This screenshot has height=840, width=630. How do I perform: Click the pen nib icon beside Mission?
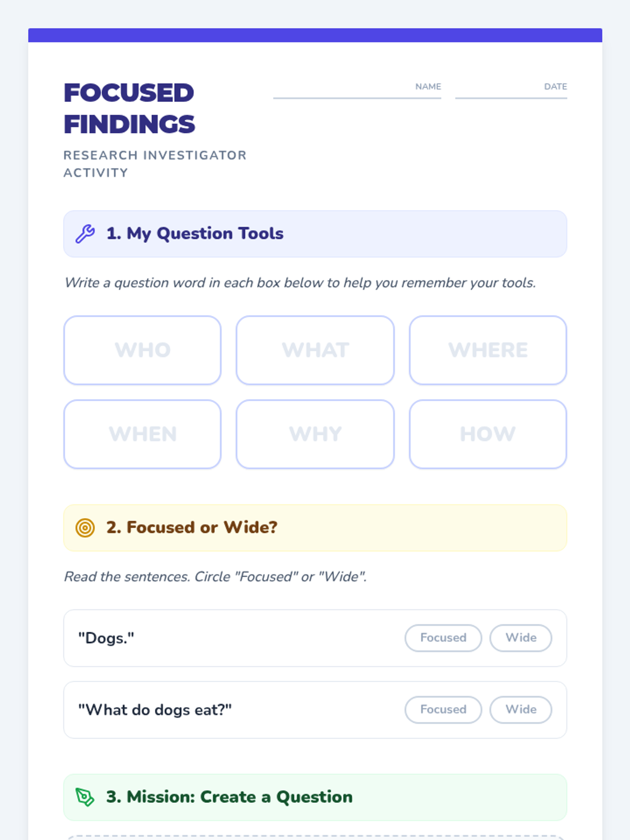(x=85, y=797)
